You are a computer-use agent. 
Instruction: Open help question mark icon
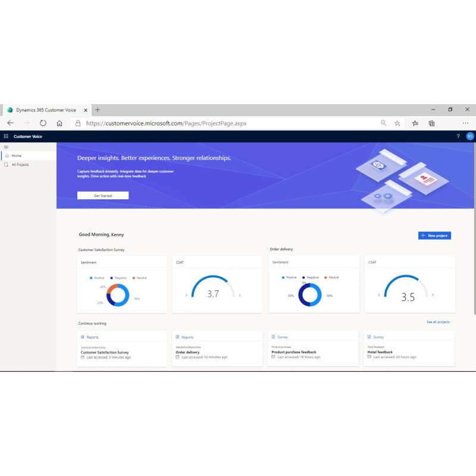(458, 136)
